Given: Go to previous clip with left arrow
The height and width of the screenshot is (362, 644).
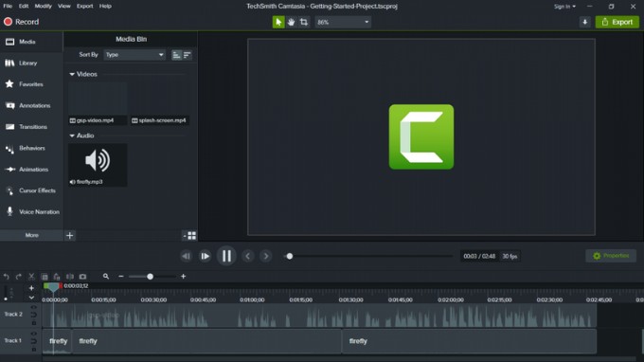Looking at the screenshot, I should coord(248,257).
